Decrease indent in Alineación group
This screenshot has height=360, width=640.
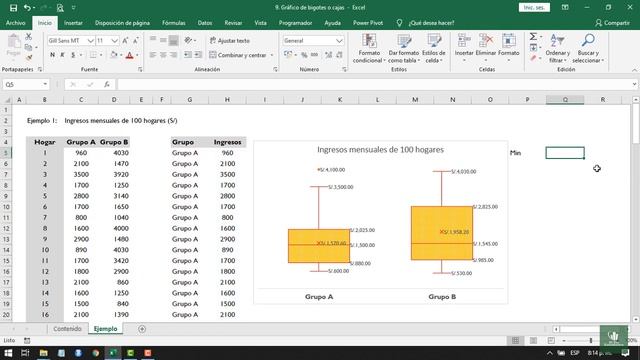coord(188,55)
